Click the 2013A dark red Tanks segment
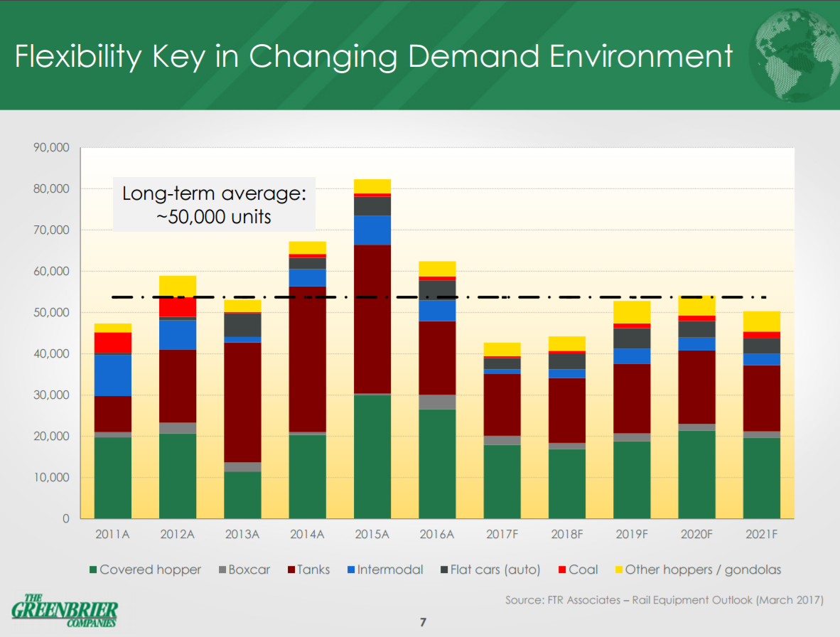 click(x=242, y=402)
